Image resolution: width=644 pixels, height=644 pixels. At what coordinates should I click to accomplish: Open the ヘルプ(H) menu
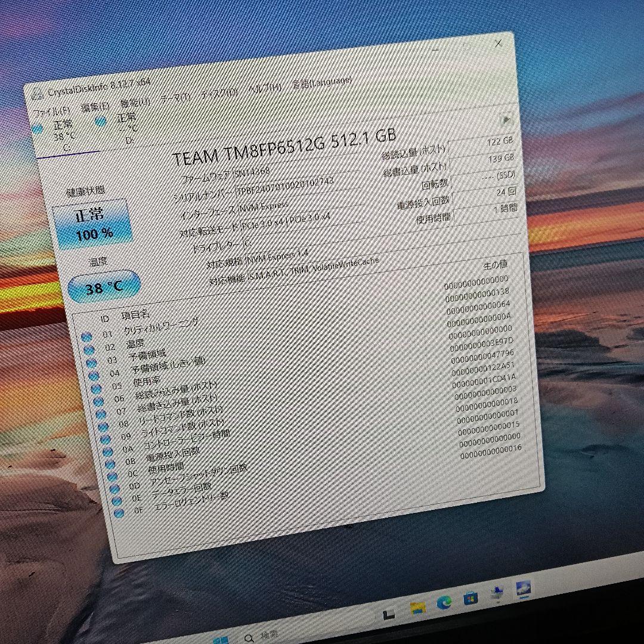265,88
